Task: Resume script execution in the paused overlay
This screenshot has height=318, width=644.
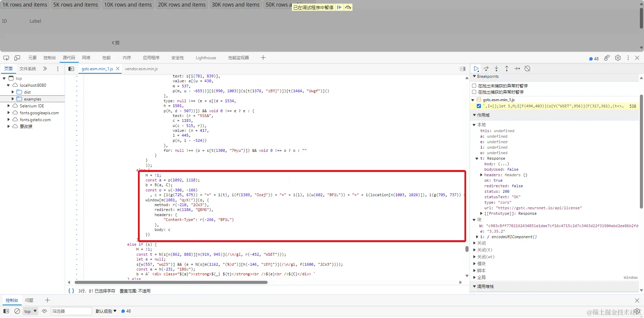Action: [x=339, y=7]
